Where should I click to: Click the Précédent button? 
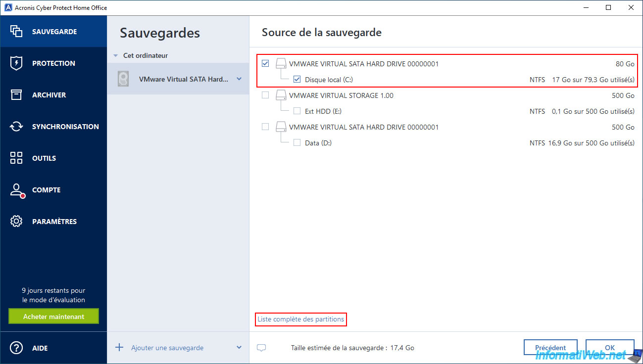(550, 348)
